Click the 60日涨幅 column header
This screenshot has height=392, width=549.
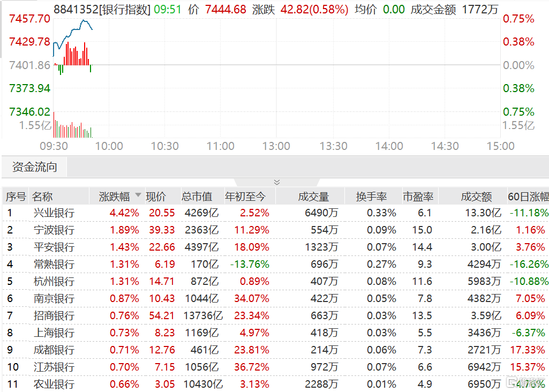(528, 197)
